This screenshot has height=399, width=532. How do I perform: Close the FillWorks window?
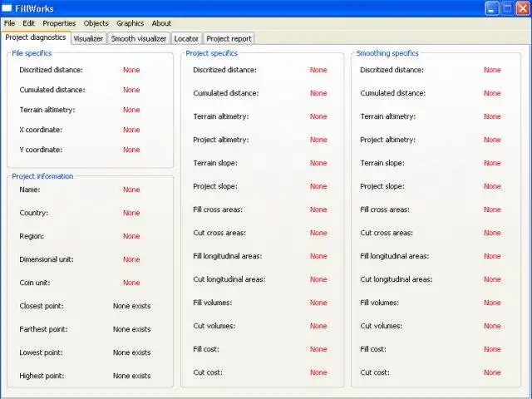(523, 8)
